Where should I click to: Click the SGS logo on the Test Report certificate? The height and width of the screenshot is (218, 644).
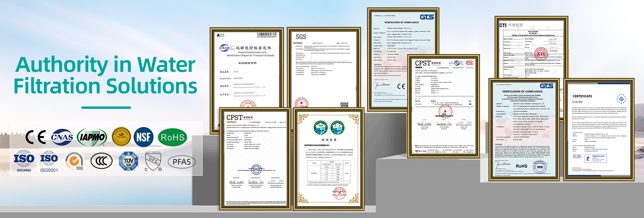[x=301, y=37]
